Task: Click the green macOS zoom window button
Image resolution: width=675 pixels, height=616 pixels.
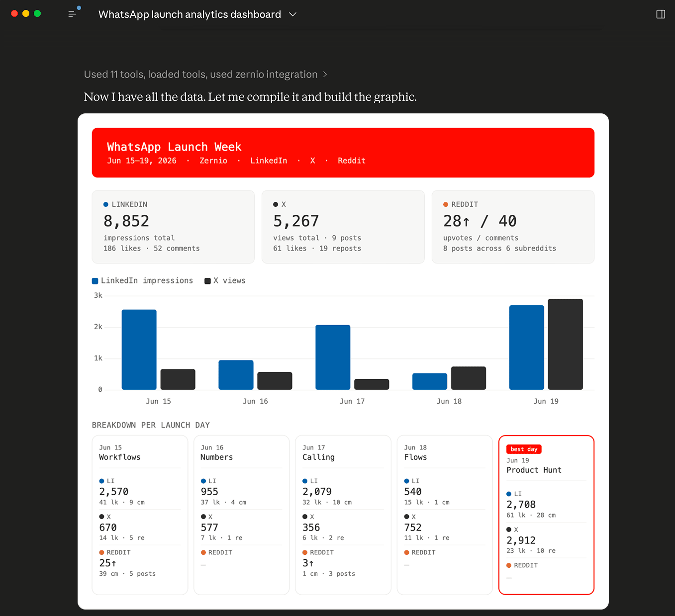Action: click(x=37, y=13)
